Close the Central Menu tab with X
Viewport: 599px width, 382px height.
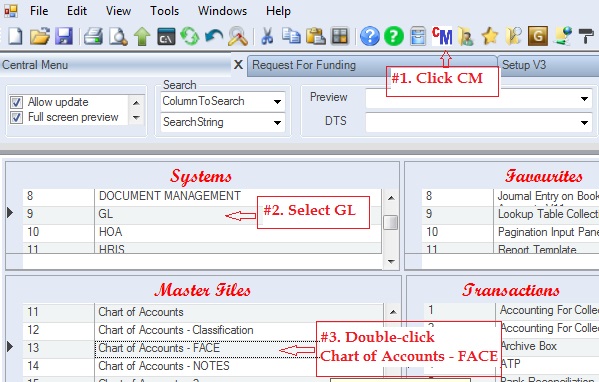coord(238,65)
